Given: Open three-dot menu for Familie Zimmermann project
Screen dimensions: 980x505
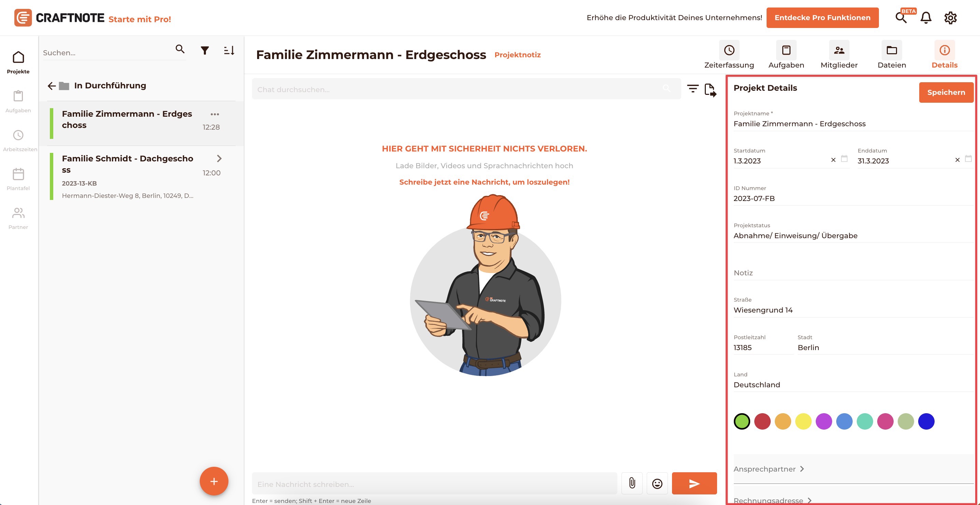Looking at the screenshot, I should point(214,114).
